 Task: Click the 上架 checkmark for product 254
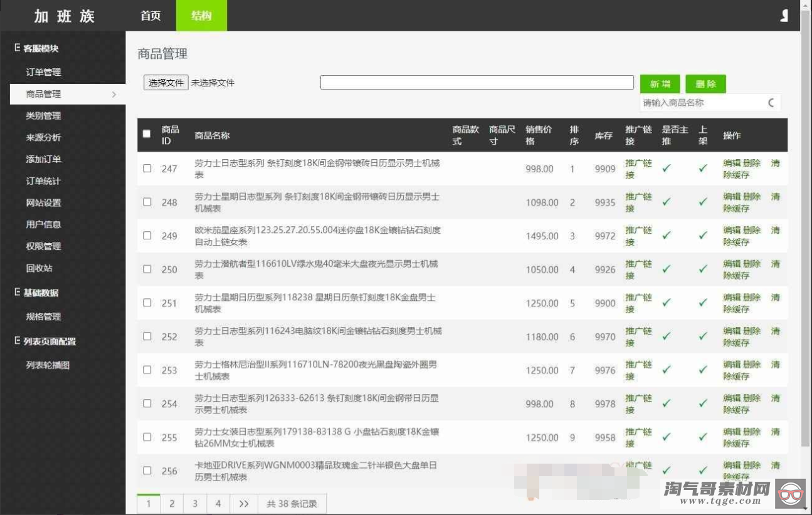tap(703, 403)
